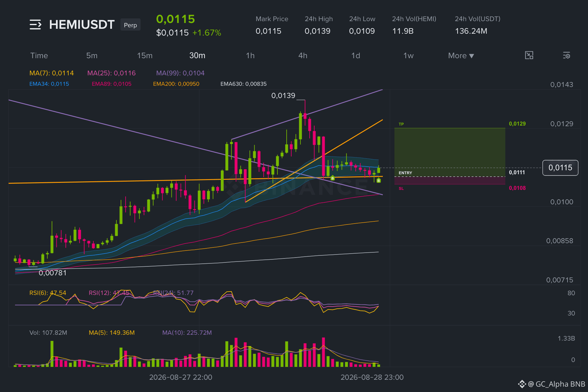Screen dimensions: 588x392
Task: Click the 24h Vol(HEMI) value 11.9B
Action: pos(403,31)
